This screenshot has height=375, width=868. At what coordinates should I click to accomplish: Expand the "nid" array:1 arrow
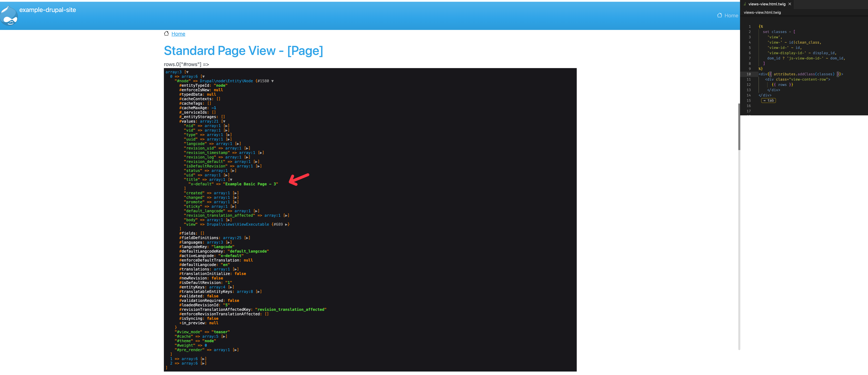click(226, 126)
